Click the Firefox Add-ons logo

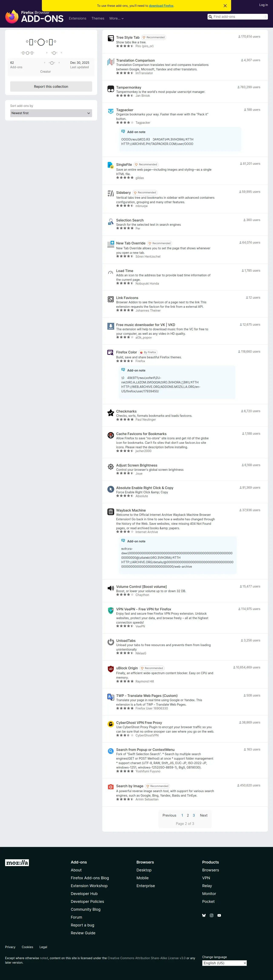[34, 16]
